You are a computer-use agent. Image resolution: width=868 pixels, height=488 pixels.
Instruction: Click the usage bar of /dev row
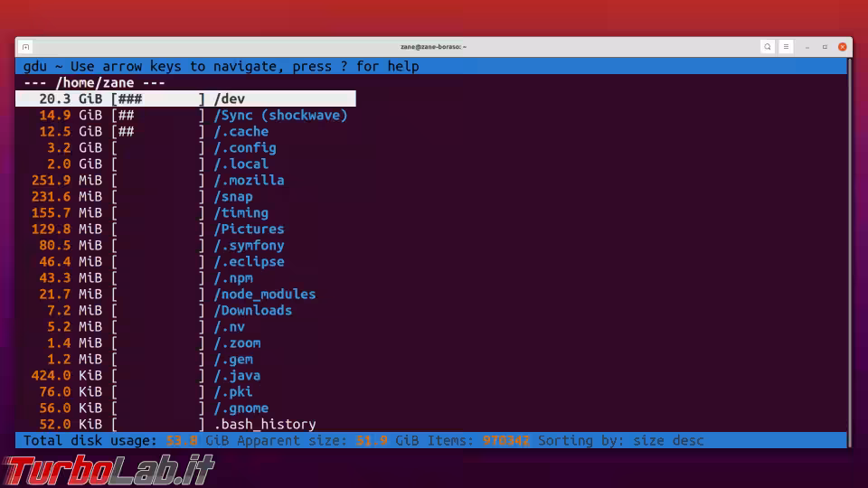point(157,99)
